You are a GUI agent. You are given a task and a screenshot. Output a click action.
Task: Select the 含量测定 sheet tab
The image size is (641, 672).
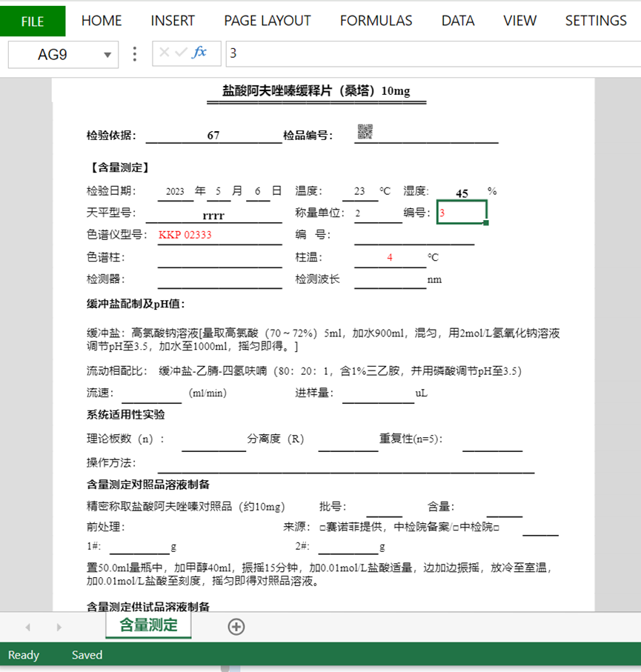point(147,626)
